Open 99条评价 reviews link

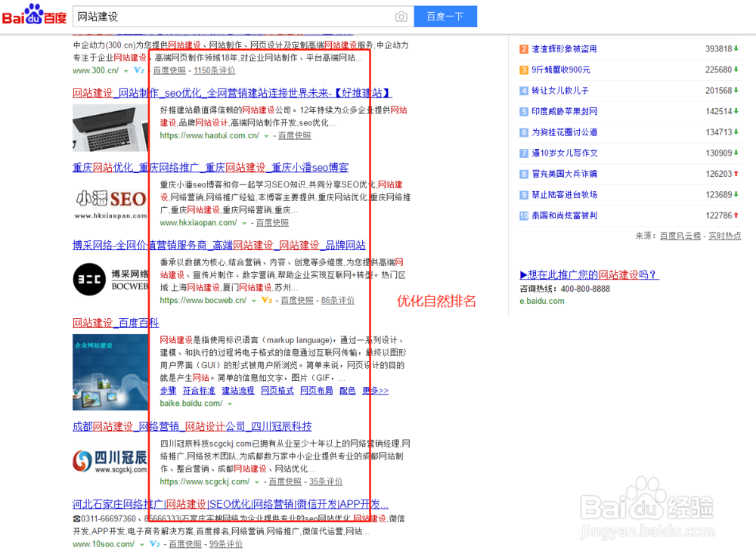click(225, 544)
